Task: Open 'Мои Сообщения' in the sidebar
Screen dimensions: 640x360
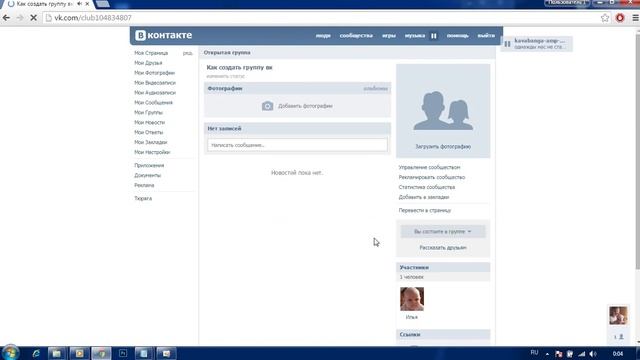Action: [153, 102]
